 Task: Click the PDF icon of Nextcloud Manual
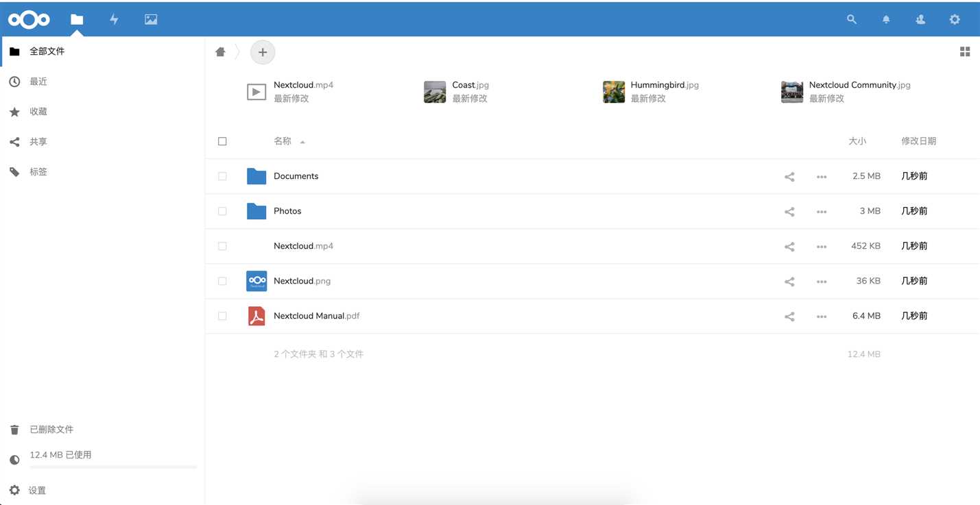[256, 316]
